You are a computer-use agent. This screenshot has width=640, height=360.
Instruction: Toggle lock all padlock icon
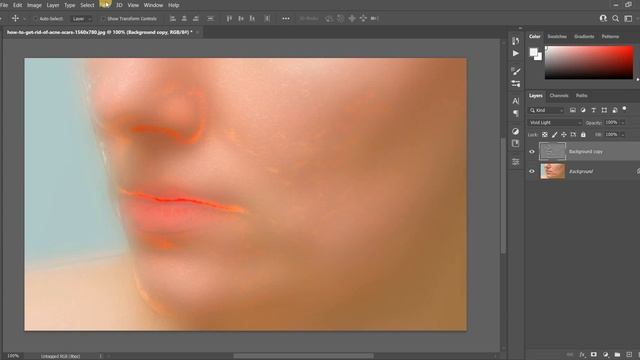pos(583,134)
